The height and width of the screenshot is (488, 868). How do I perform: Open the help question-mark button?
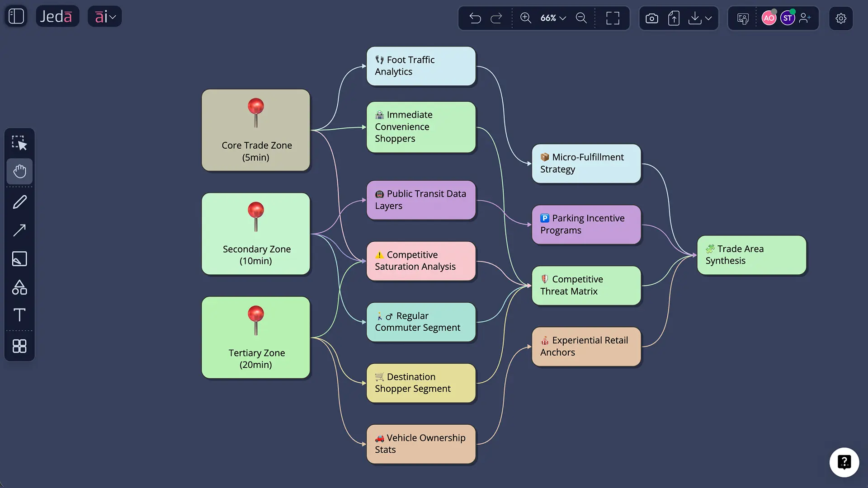[x=845, y=462]
